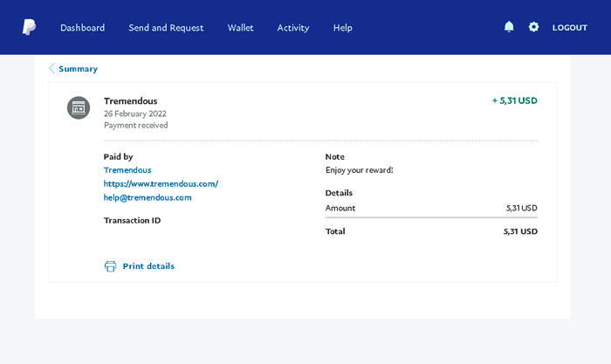611x364 pixels.
Task: Click the Tremendous heading title
Action: tap(131, 101)
